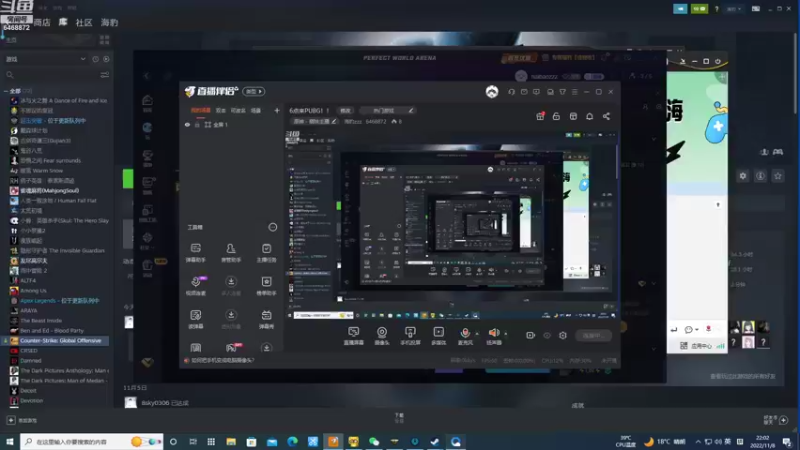The image size is (800, 450).
Task: Open 弹幕助手 tool icon
Action: 196,253
